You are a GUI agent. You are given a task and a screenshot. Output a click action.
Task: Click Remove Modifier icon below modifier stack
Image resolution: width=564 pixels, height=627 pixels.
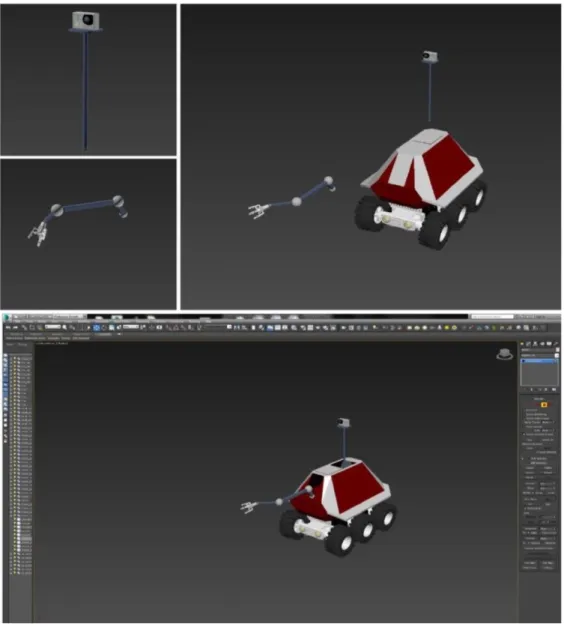click(x=546, y=389)
